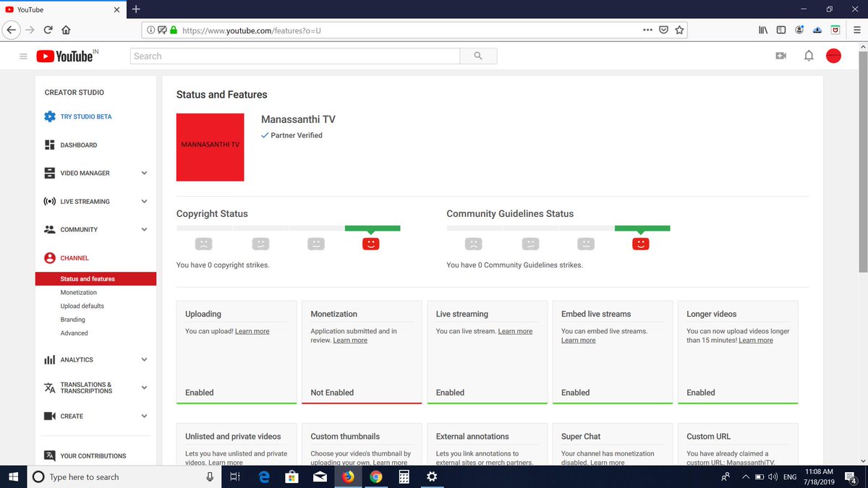868x488 pixels.
Task: Click the green Copyright Status bar
Action: tap(373, 228)
